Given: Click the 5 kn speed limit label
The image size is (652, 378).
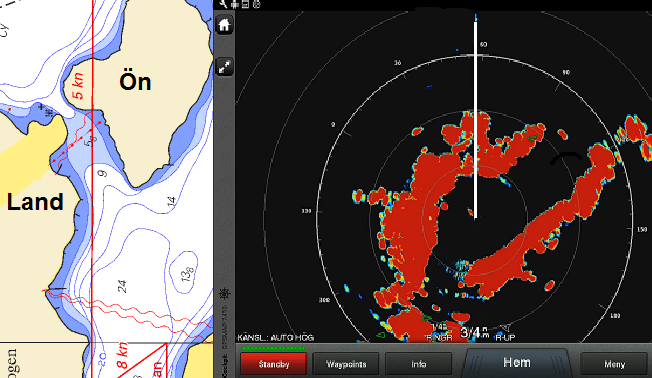Looking at the screenshot, I should point(78,86).
